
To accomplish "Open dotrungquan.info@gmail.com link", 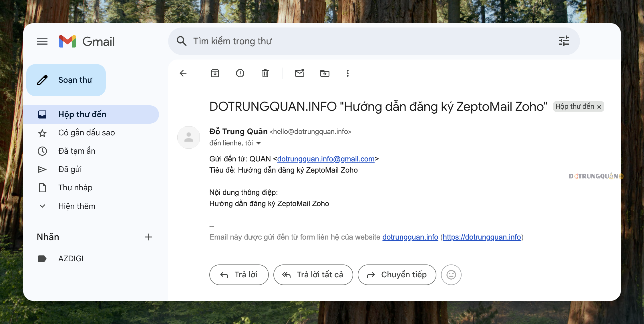I will (x=326, y=159).
